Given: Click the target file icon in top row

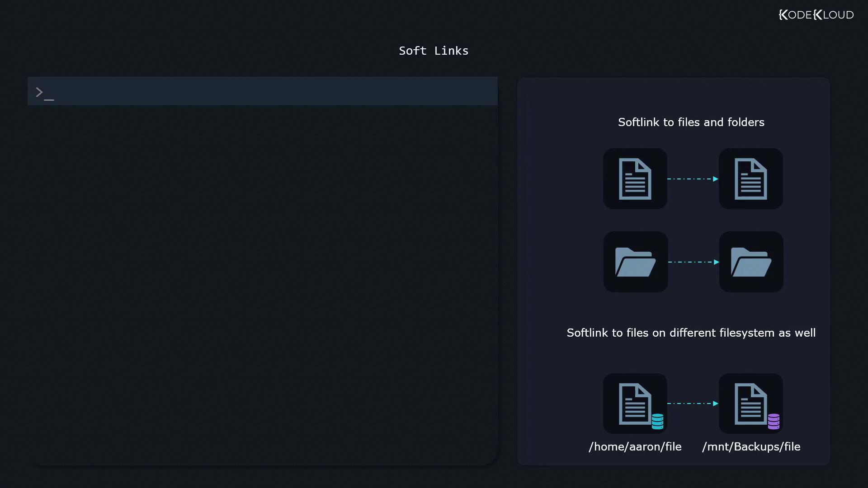Looking at the screenshot, I should point(750,179).
